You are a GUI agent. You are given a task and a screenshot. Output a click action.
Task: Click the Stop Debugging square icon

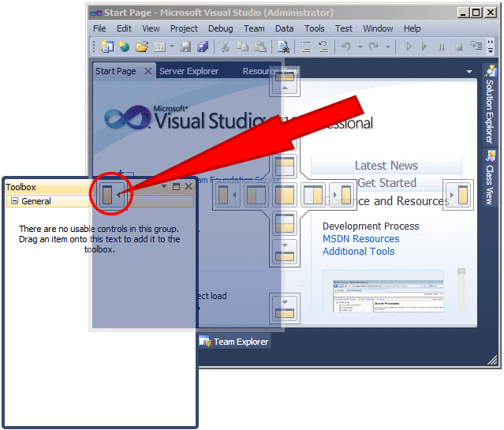point(459,47)
